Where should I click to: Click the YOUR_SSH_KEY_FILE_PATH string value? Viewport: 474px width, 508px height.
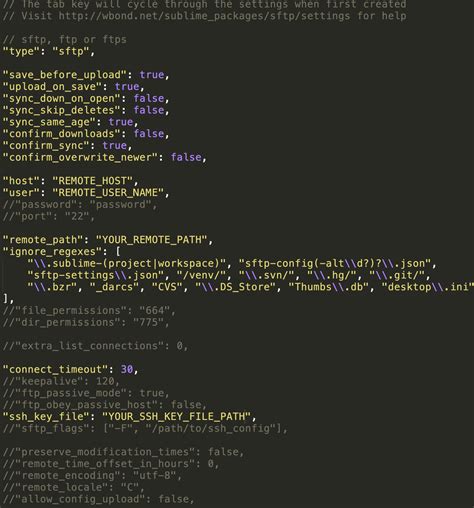pyautogui.click(x=176, y=416)
